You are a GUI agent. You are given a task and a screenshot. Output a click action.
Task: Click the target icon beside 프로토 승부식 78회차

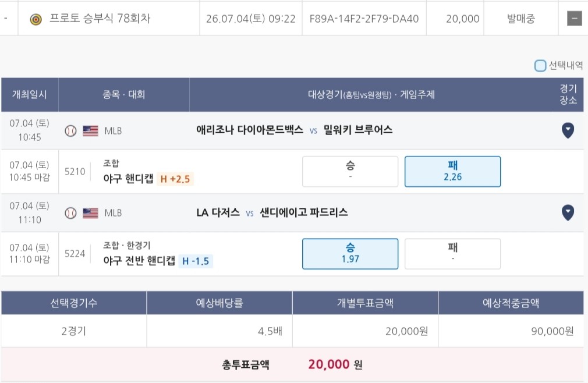pos(36,19)
